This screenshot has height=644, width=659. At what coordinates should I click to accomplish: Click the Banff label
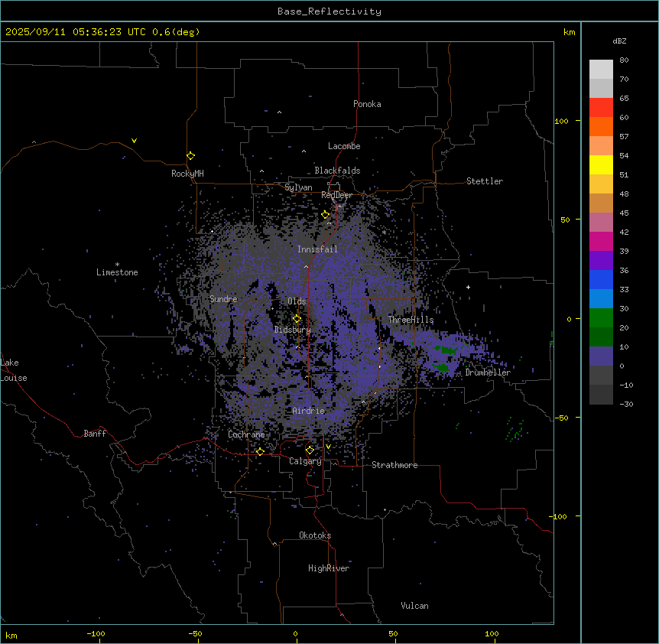tap(95, 434)
